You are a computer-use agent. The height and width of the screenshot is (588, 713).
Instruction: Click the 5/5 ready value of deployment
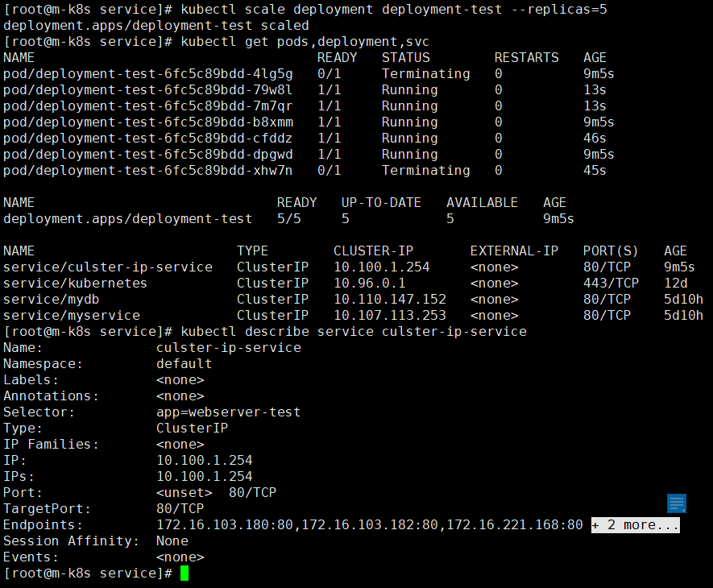[x=289, y=219]
